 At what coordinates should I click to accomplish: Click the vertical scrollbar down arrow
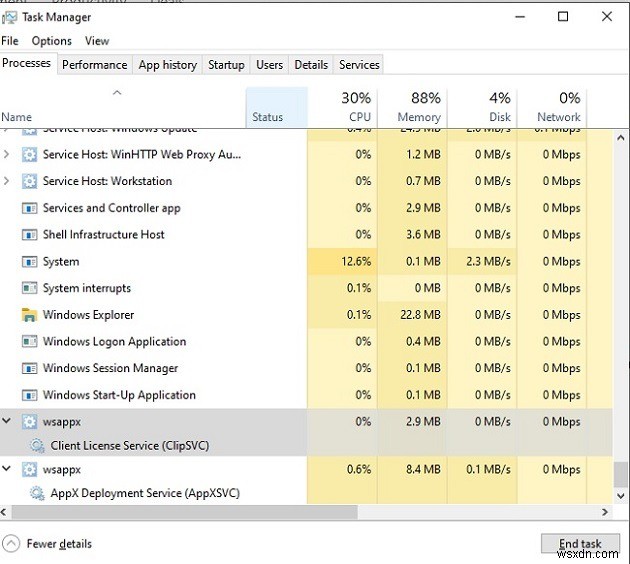[x=621, y=496]
